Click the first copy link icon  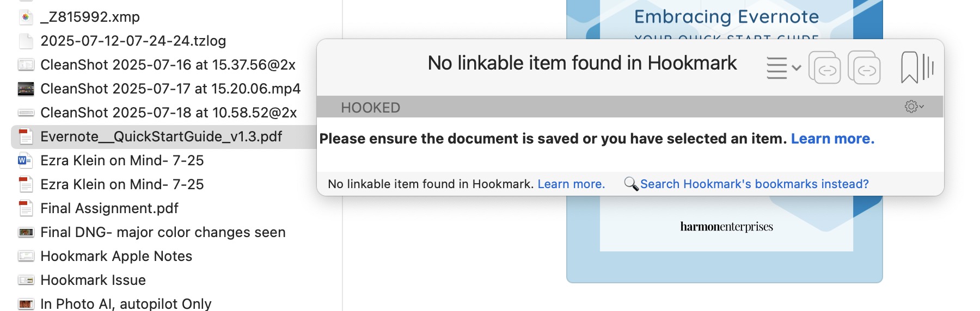pos(824,67)
